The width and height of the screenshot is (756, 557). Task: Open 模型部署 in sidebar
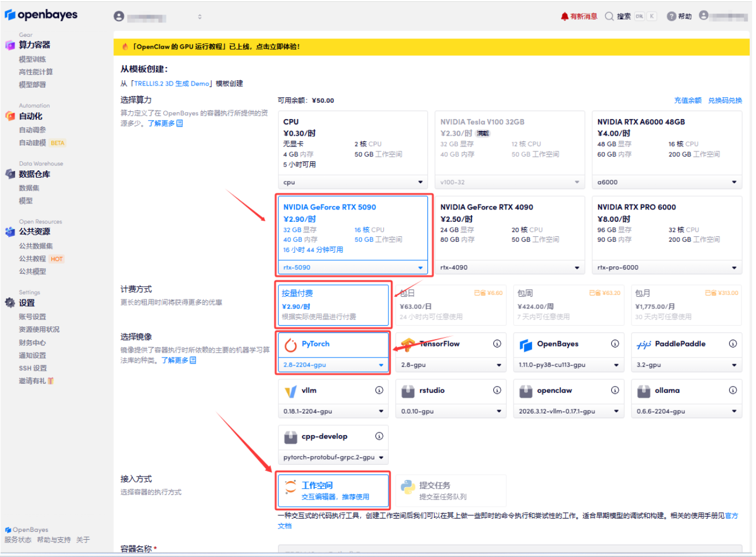point(32,85)
